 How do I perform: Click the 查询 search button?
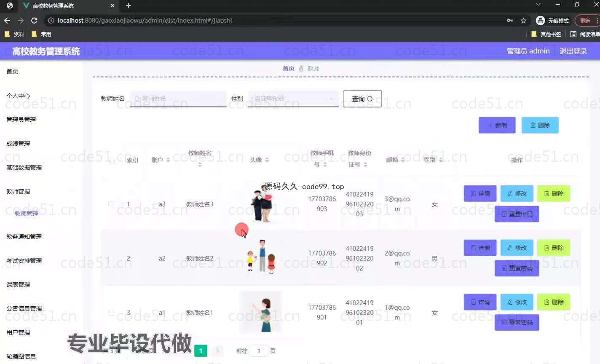[362, 99]
